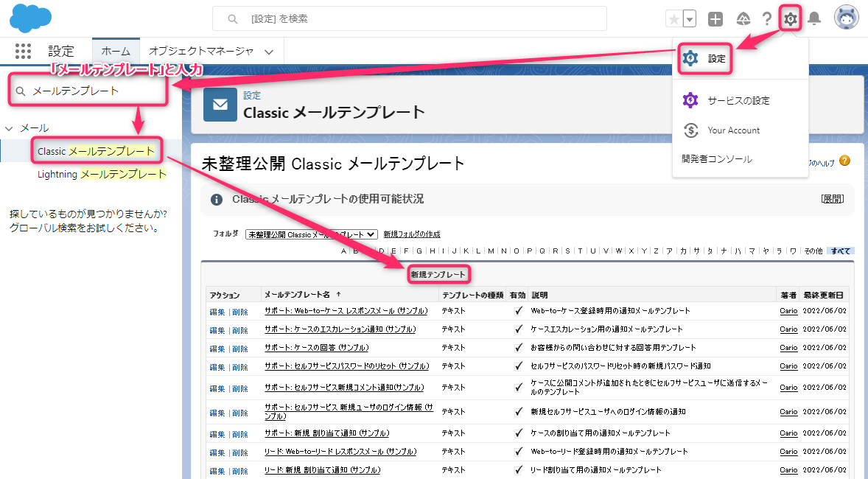Click the search magnifier icon in header
The image size is (868, 479).
233,19
